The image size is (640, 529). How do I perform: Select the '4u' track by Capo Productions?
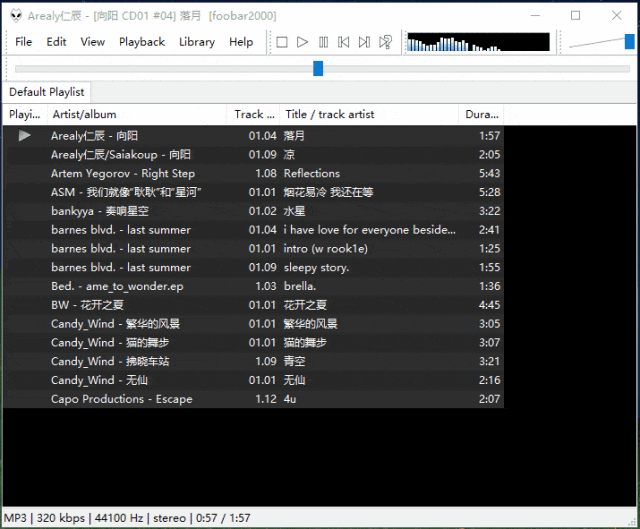tap(253, 399)
